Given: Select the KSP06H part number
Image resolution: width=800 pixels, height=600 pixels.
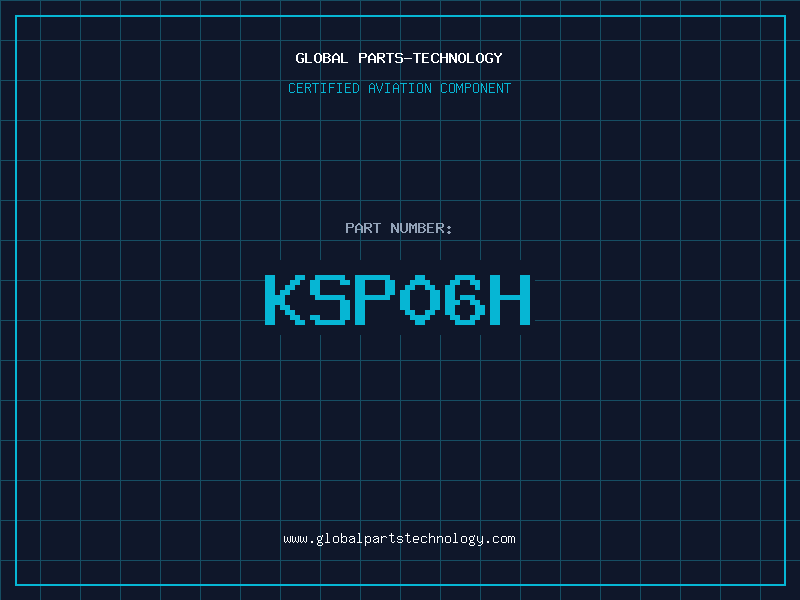Looking at the screenshot, I should (x=398, y=299).
